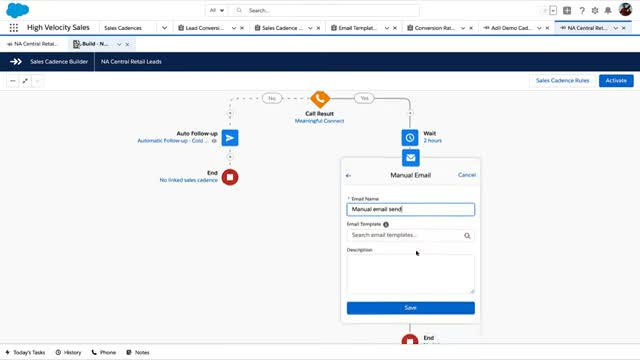The width and height of the screenshot is (640, 360).
Task: Select the Yes branch label
Action: pos(364,98)
